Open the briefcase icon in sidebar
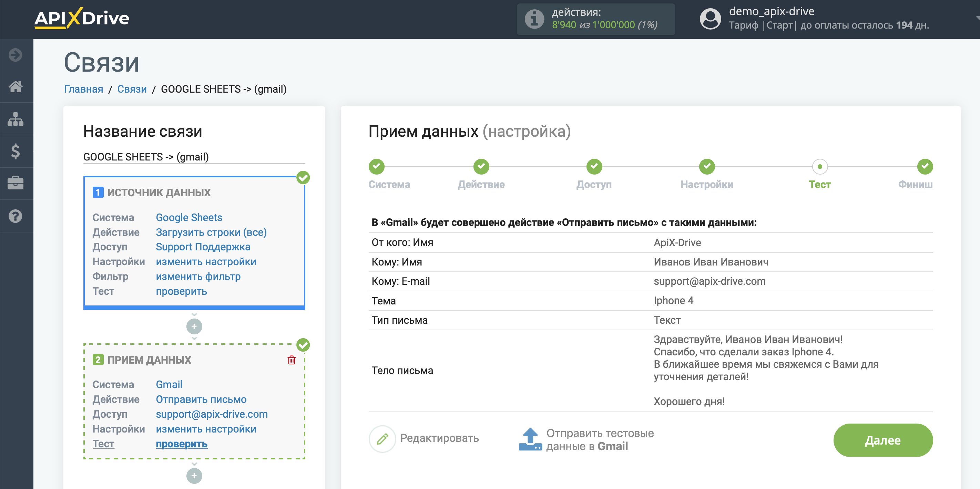Viewport: 980px width, 489px height. point(16,183)
